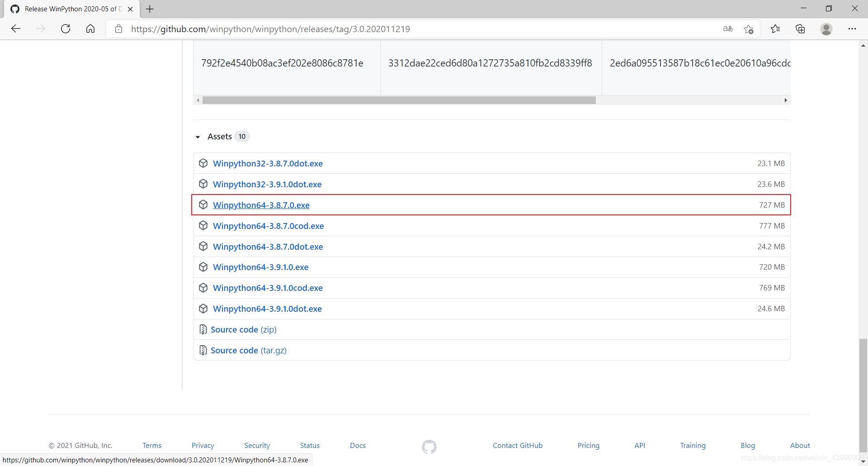Open the browser home page
The width and height of the screenshot is (868, 466).
point(90,29)
